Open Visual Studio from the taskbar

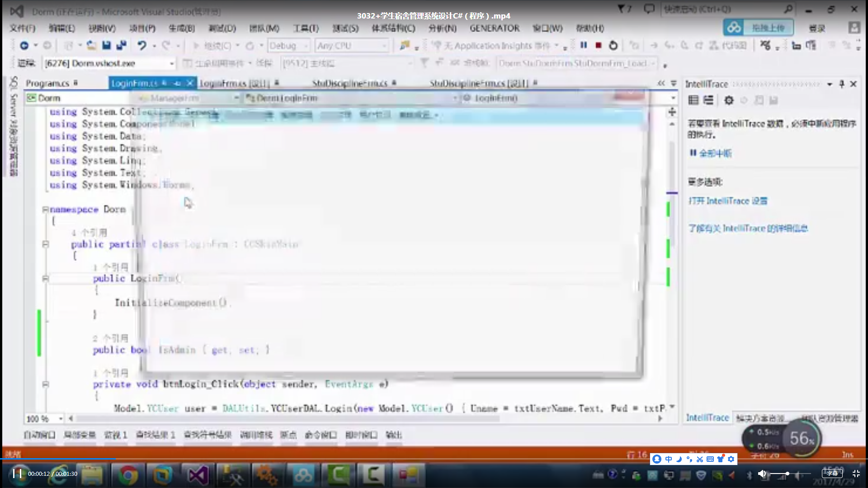[198, 475]
